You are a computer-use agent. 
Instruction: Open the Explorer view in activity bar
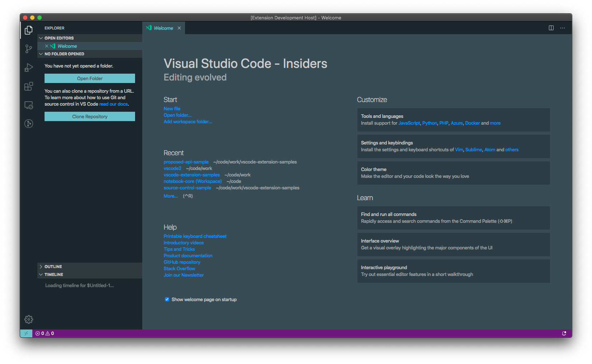pyautogui.click(x=29, y=30)
